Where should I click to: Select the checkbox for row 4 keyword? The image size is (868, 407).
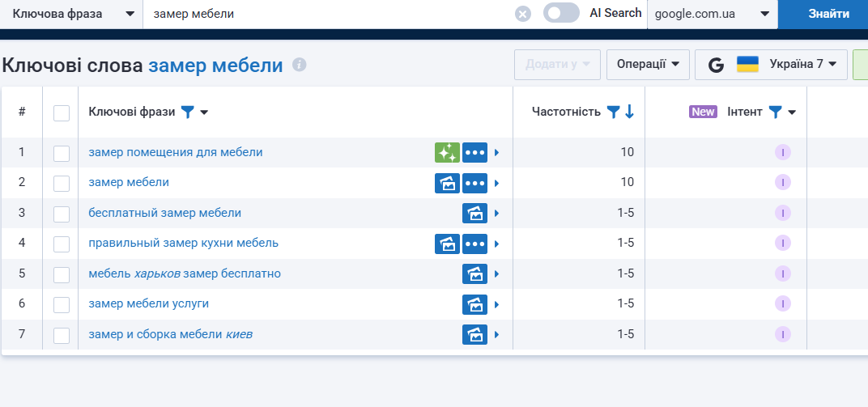click(62, 244)
